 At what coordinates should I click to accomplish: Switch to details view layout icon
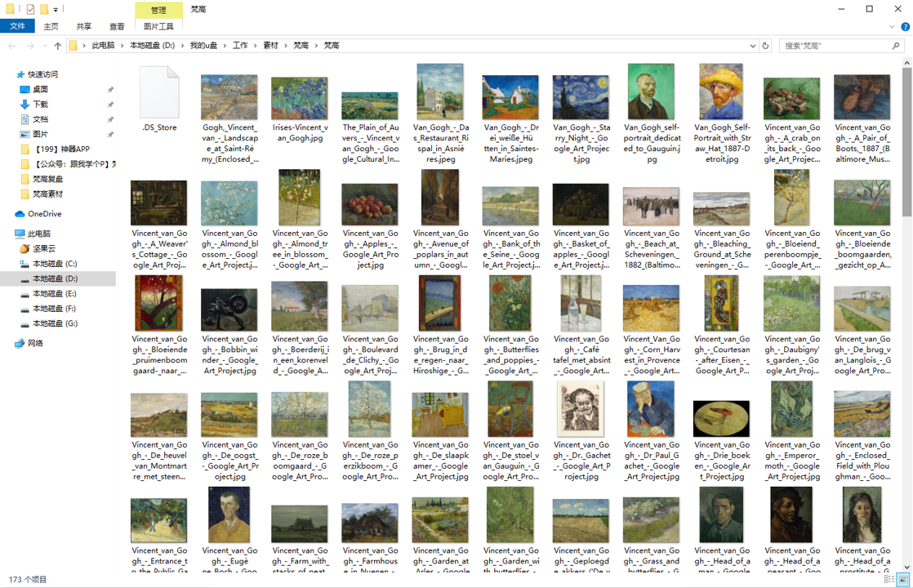889,579
